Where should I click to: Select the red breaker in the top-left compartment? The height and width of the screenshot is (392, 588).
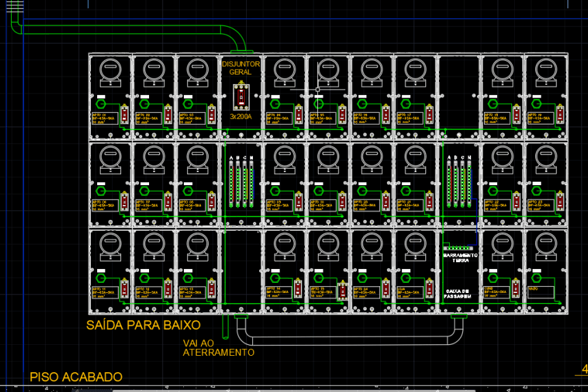click(124, 115)
